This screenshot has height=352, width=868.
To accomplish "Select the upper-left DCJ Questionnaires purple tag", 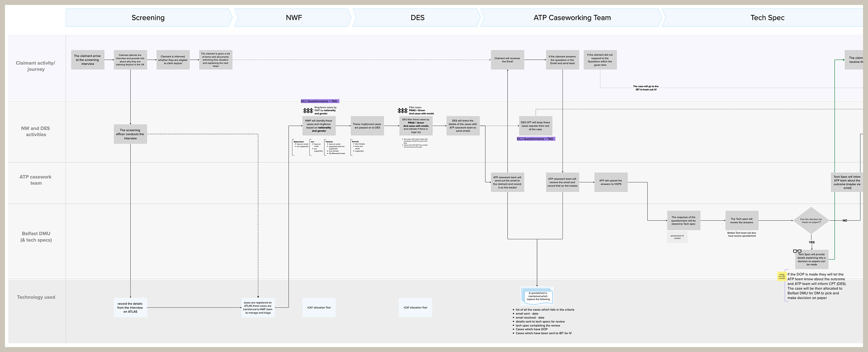I will click(x=320, y=101).
